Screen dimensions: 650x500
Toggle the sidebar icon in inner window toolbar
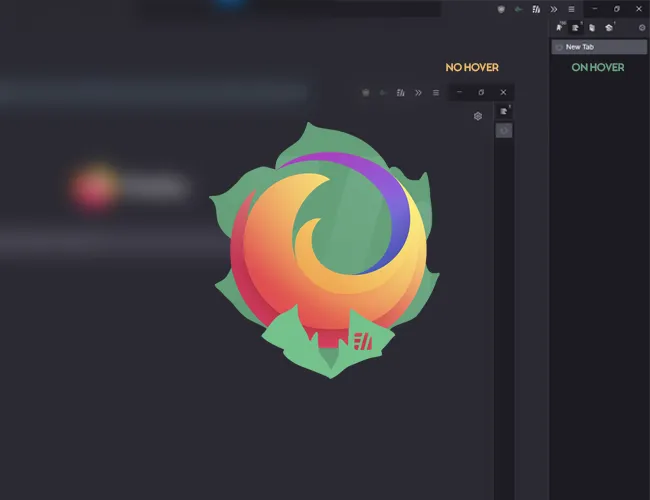pyautogui.click(x=400, y=92)
